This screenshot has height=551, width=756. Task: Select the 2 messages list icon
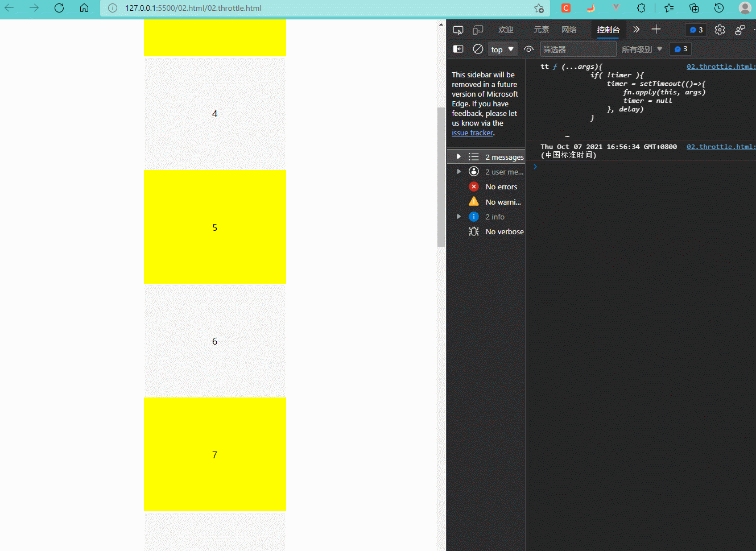(x=473, y=156)
